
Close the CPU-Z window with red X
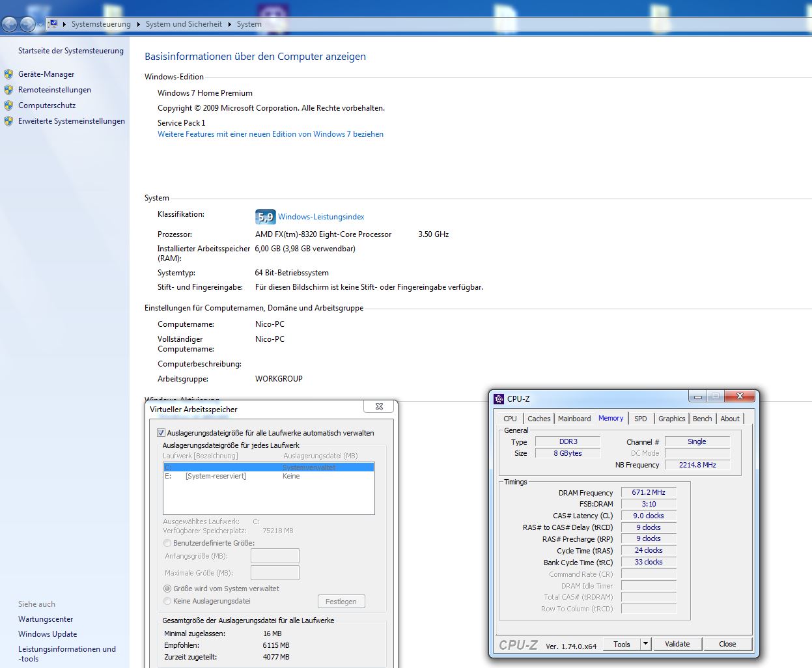click(740, 396)
